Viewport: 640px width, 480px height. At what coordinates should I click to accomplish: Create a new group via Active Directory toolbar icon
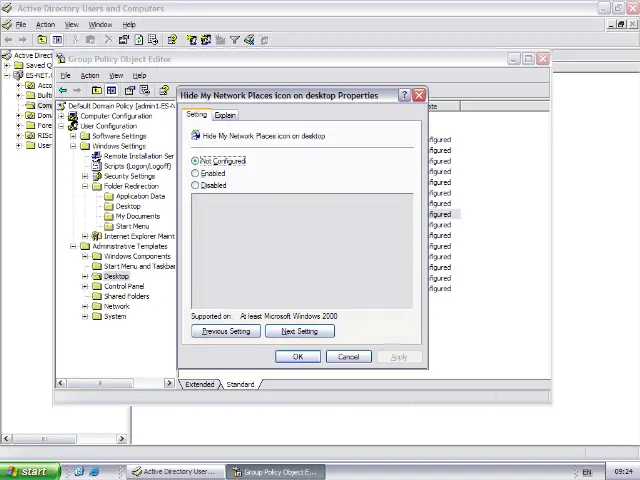pyautogui.click(x=206, y=40)
